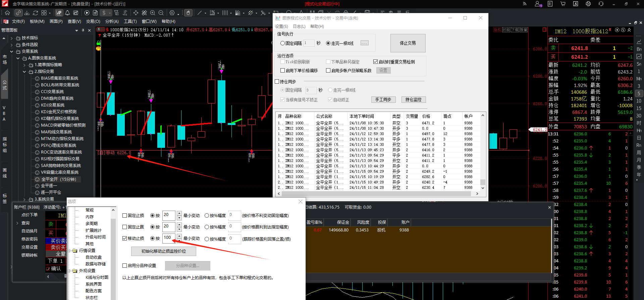Click the signal feed icon in title bar
Image resolution: width=644 pixels, height=300 pixels.
525,4
